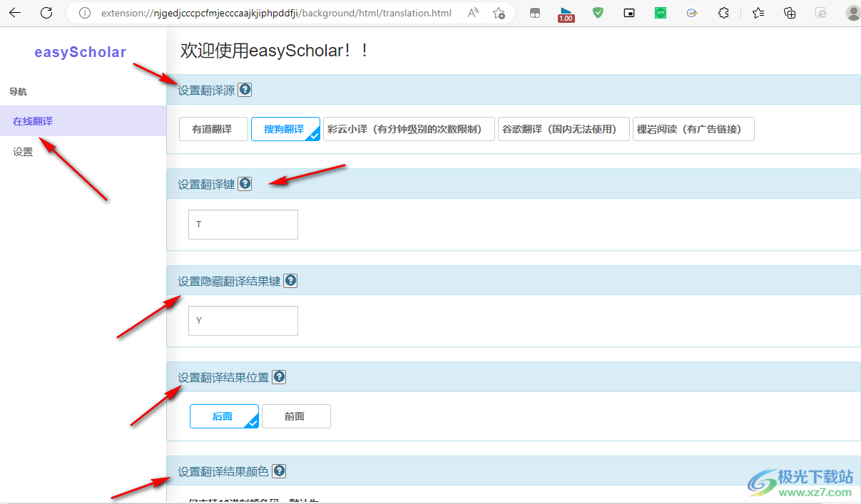Open the Extensions puzzle piece menu

point(723,13)
